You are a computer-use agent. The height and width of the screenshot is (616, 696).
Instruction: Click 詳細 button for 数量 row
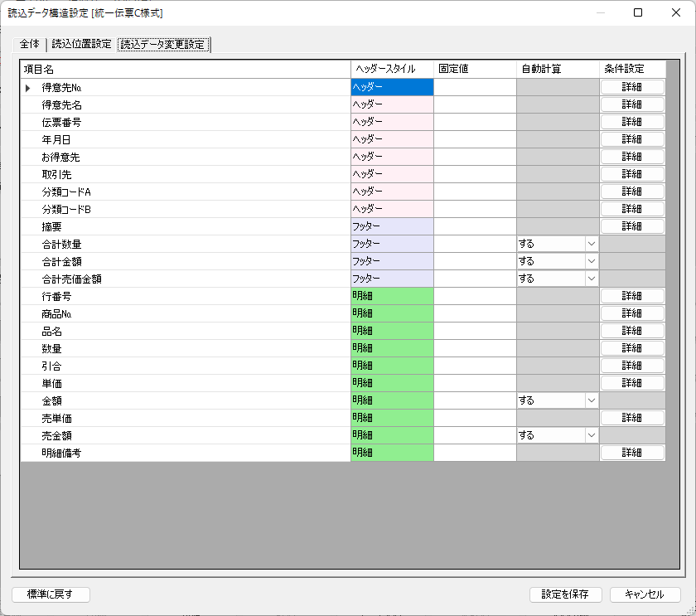pyautogui.click(x=632, y=348)
